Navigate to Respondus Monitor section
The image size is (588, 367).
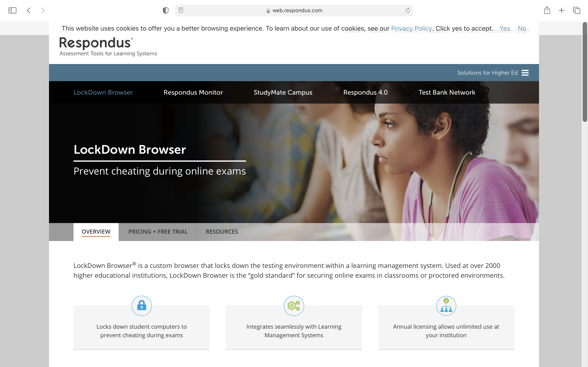(x=193, y=92)
